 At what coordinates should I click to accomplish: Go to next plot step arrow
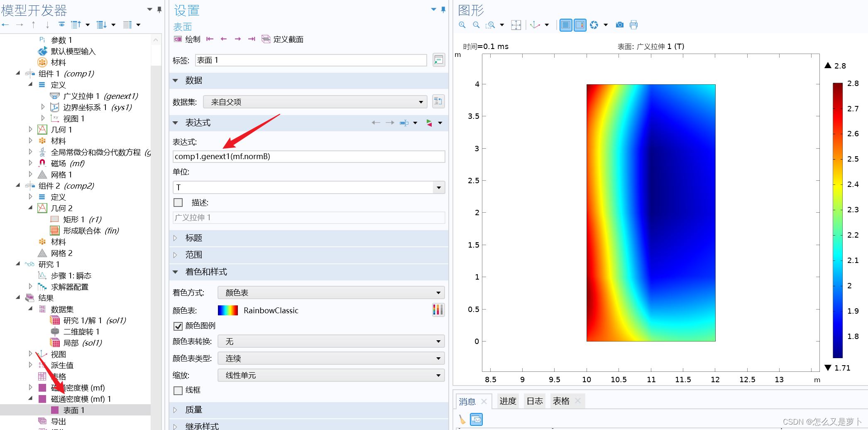tap(238, 39)
